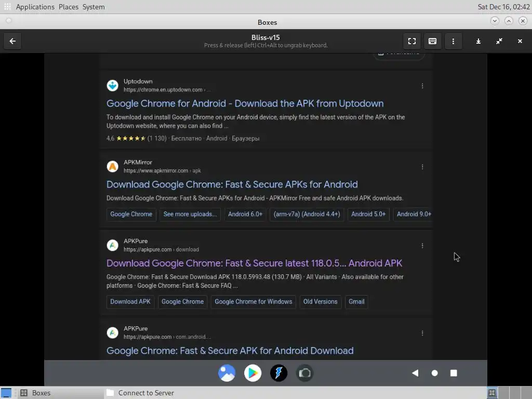532x399 pixels.
Task: Click APKPure favicon of com.android result
Action: 113,332
